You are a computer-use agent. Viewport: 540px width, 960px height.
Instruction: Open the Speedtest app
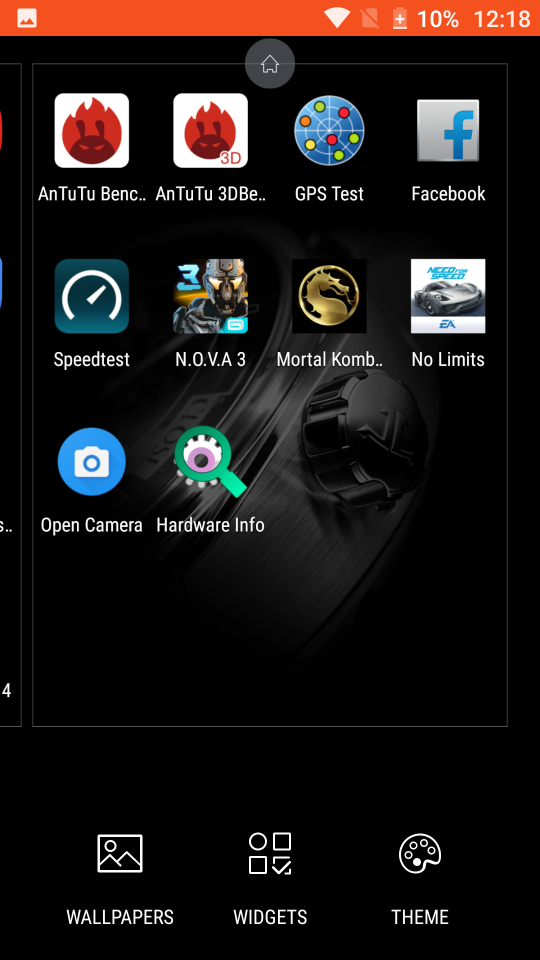click(91, 296)
